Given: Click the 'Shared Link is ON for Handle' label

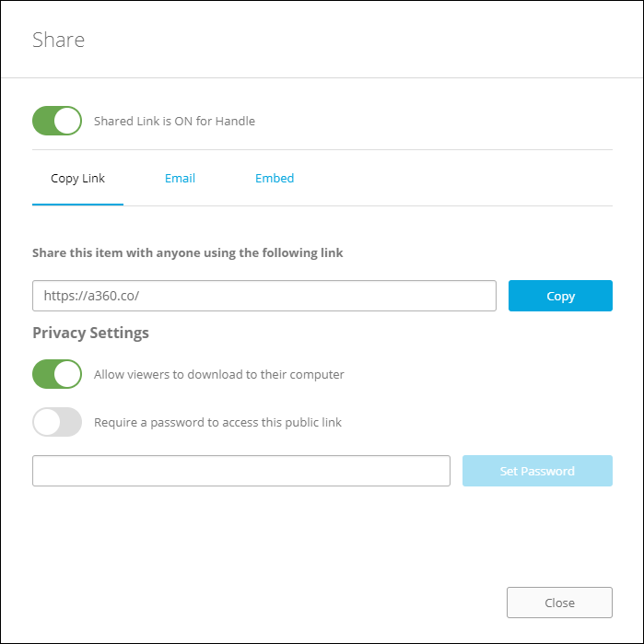Looking at the screenshot, I should click(x=174, y=121).
